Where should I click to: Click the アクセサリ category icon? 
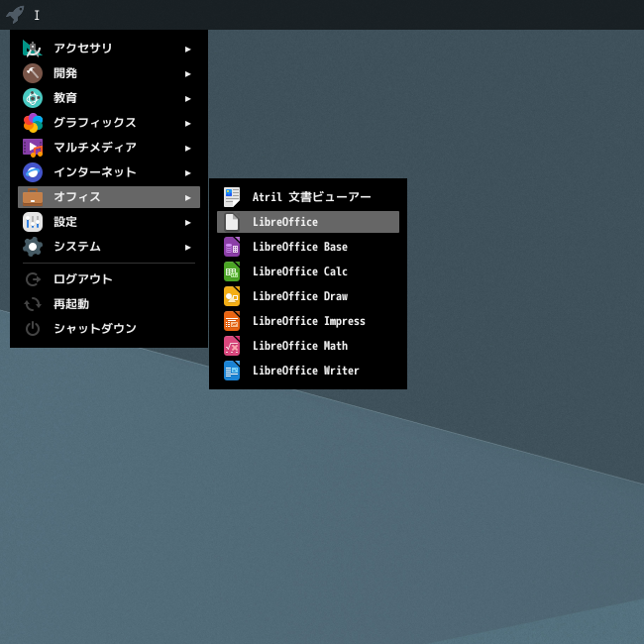33,49
